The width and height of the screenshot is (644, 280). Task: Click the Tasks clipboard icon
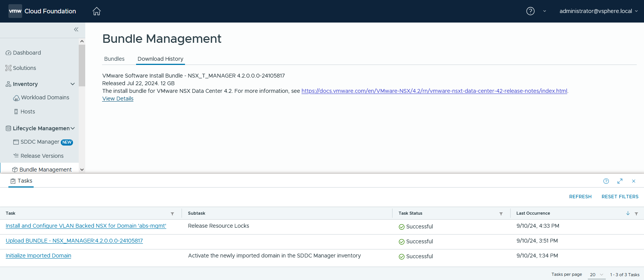[x=13, y=181]
